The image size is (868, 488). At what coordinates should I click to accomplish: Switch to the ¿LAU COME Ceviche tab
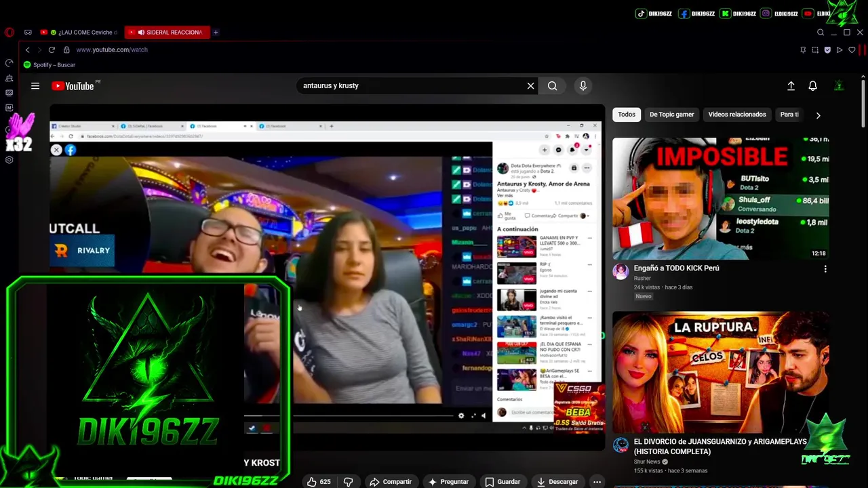point(78,32)
